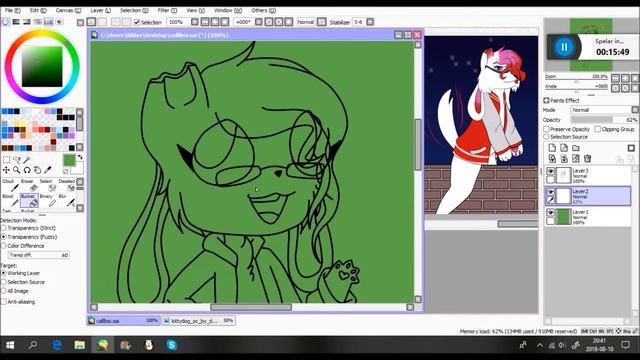Hide Layer 2 with eye icon
640x360 pixels.
551,192
